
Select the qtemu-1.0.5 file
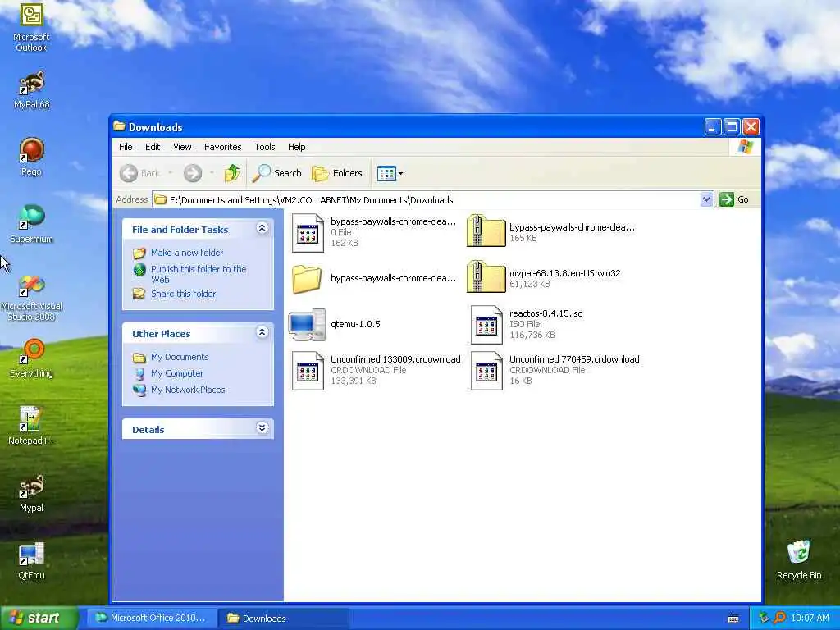click(x=335, y=324)
